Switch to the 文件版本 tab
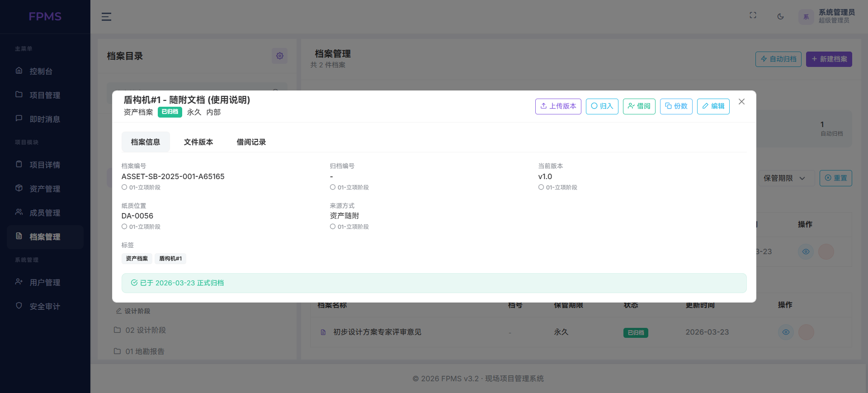Image resolution: width=868 pixels, height=393 pixels. coord(198,142)
